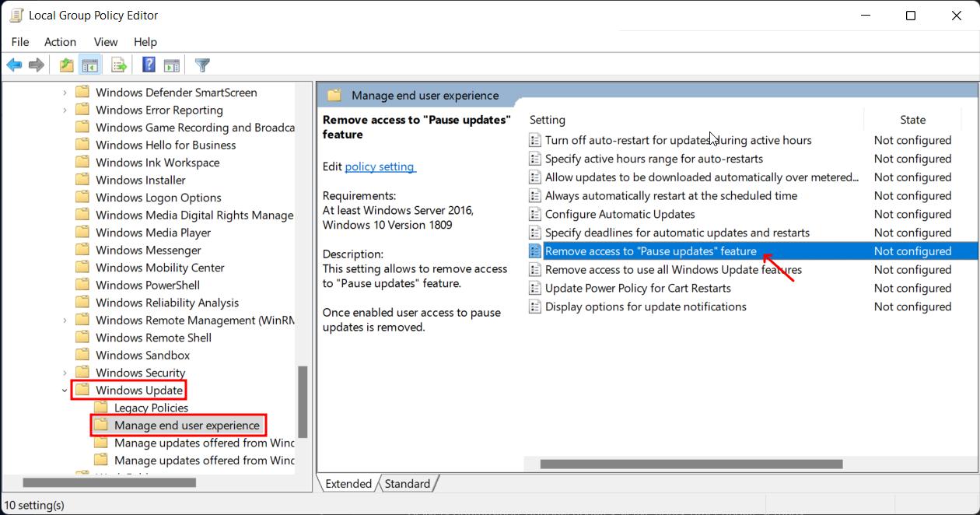Switch to the Standard tab
This screenshot has height=515, width=980.
[x=408, y=484]
